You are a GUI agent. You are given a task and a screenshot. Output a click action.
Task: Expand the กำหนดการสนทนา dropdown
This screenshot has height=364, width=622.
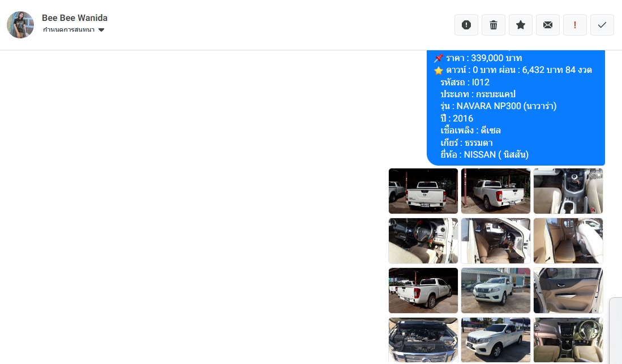click(74, 30)
